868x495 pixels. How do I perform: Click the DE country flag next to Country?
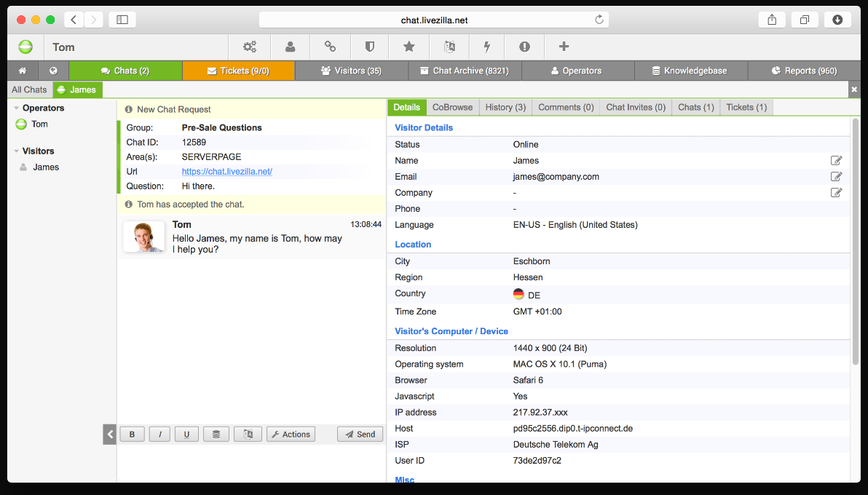click(517, 294)
